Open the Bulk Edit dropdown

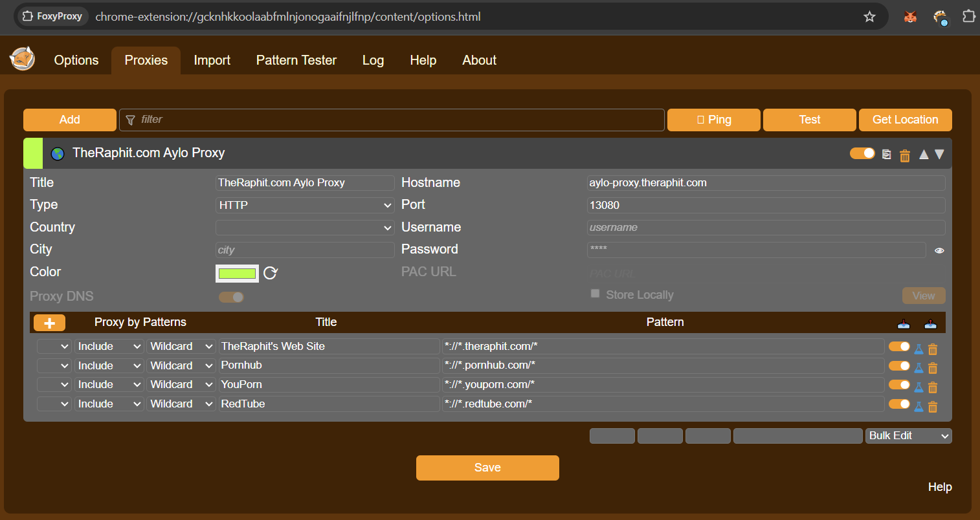click(908, 436)
